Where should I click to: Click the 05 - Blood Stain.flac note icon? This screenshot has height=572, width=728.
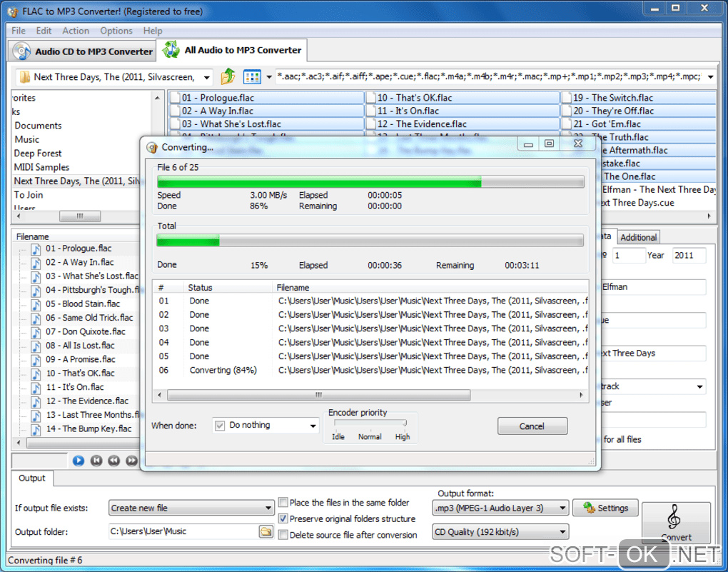pos(36,305)
